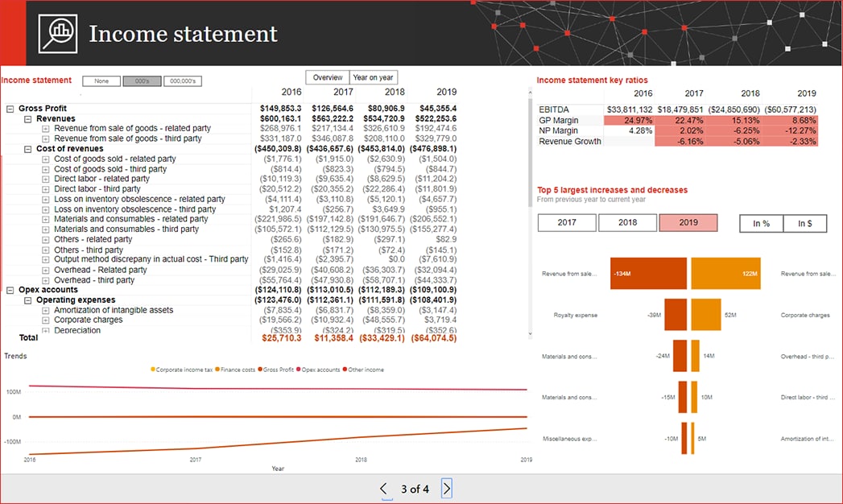
Task: Select the 000,000's unit scaling option
Action: (183, 81)
